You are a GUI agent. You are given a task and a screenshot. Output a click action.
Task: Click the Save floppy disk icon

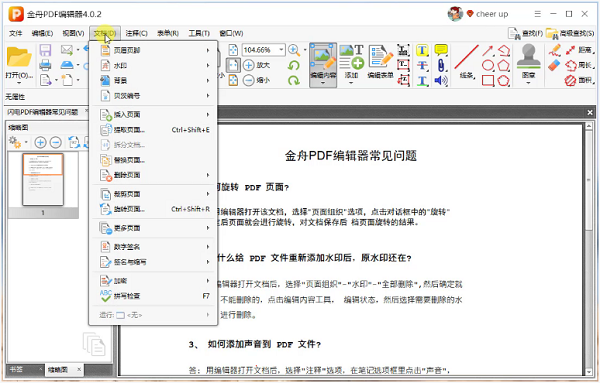click(45, 50)
